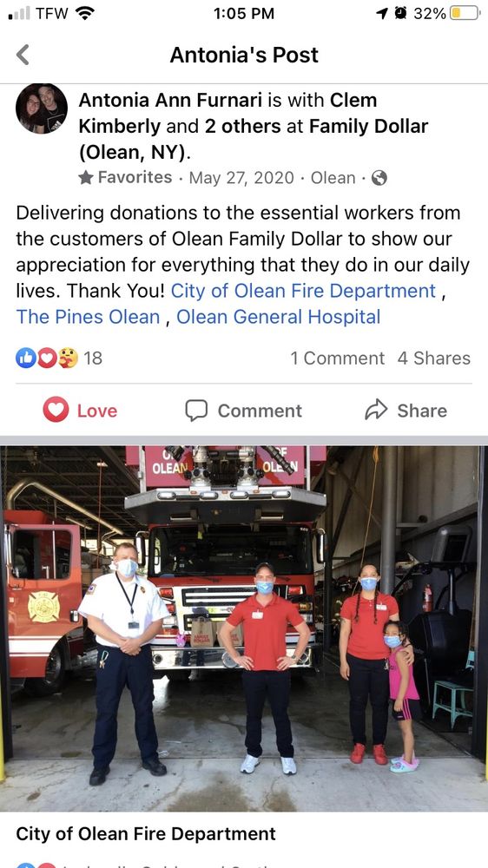This screenshot has width=488, height=868.
Task: Open City of Olean Fire Department link
Action: [304, 291]
